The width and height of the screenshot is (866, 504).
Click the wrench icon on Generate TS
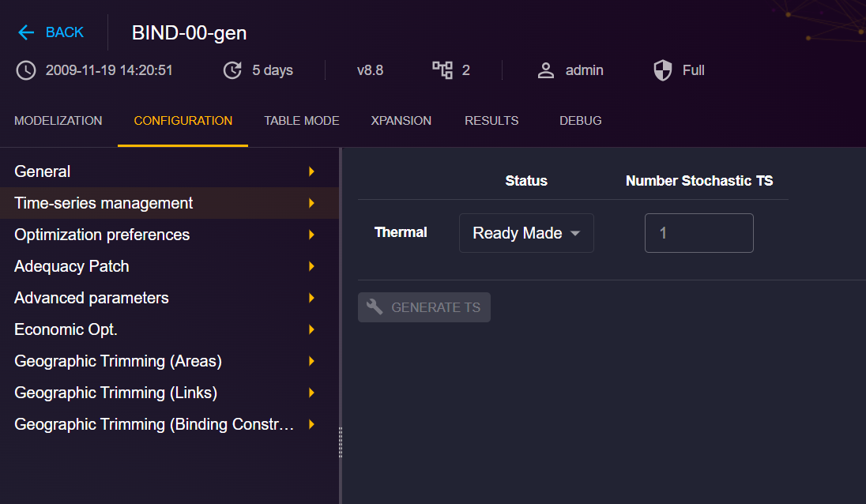[375, 307]
